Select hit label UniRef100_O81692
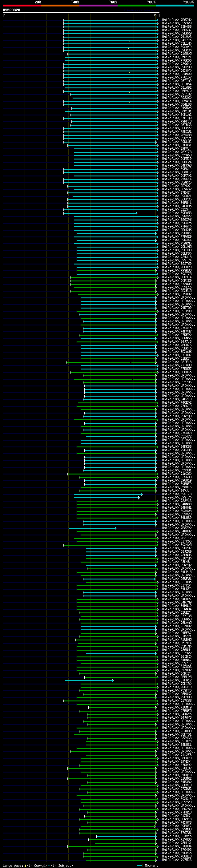This screenshot has height=868, width=197. pyautogui.click(x=177, y=88)
